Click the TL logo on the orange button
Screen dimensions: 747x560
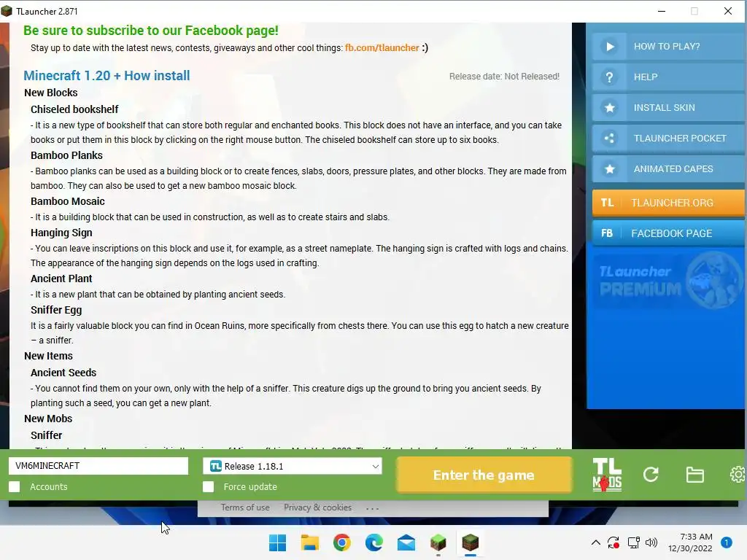607,203
